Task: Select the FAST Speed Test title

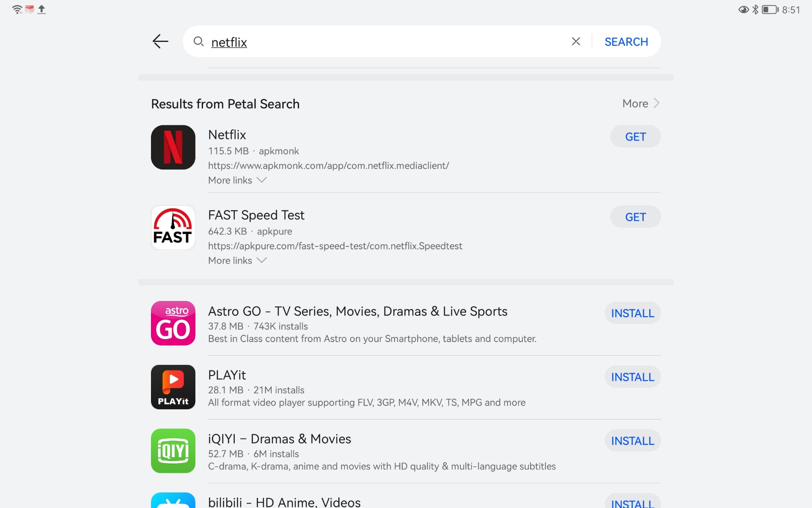Action: pyautogui.click(x=256, y=215)
